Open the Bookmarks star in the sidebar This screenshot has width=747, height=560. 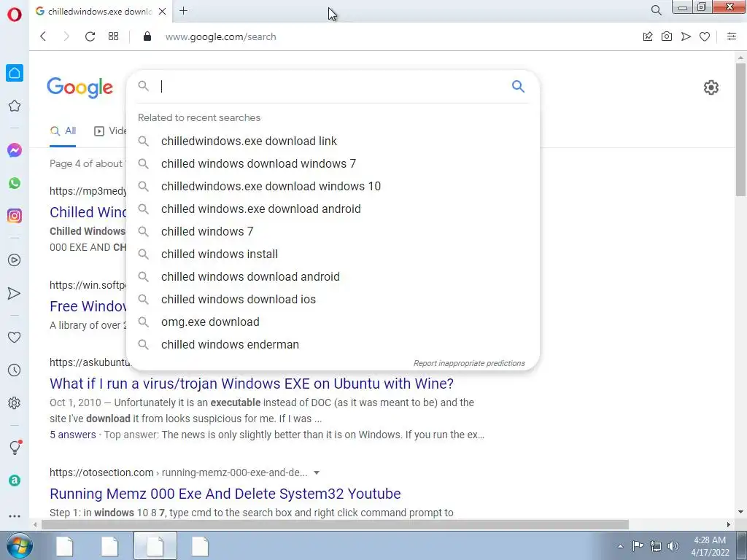pyautogui.click(x=15, y=106)
